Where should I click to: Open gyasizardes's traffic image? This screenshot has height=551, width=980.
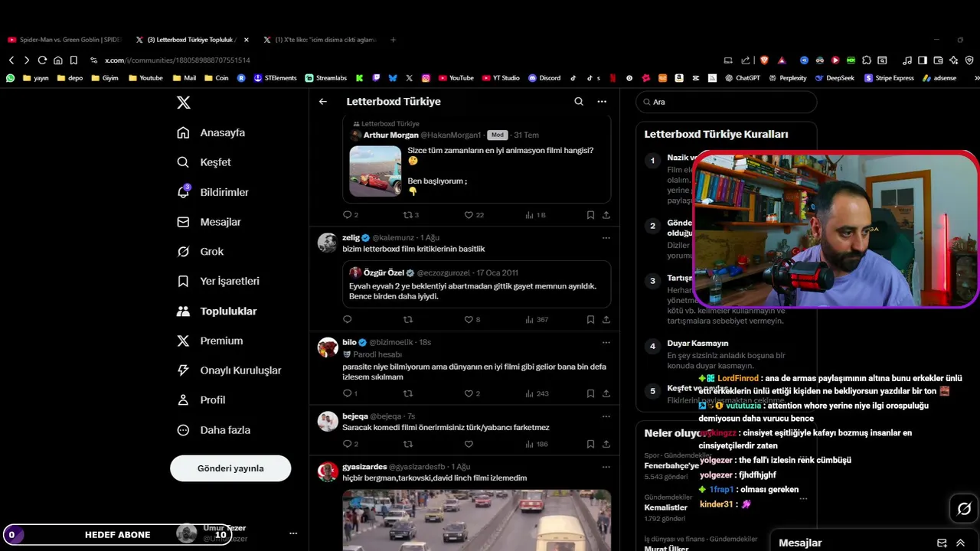[476, 520]
